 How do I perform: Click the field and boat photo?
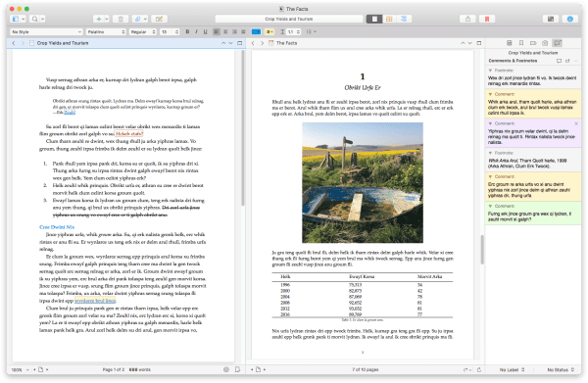(363, 183)
